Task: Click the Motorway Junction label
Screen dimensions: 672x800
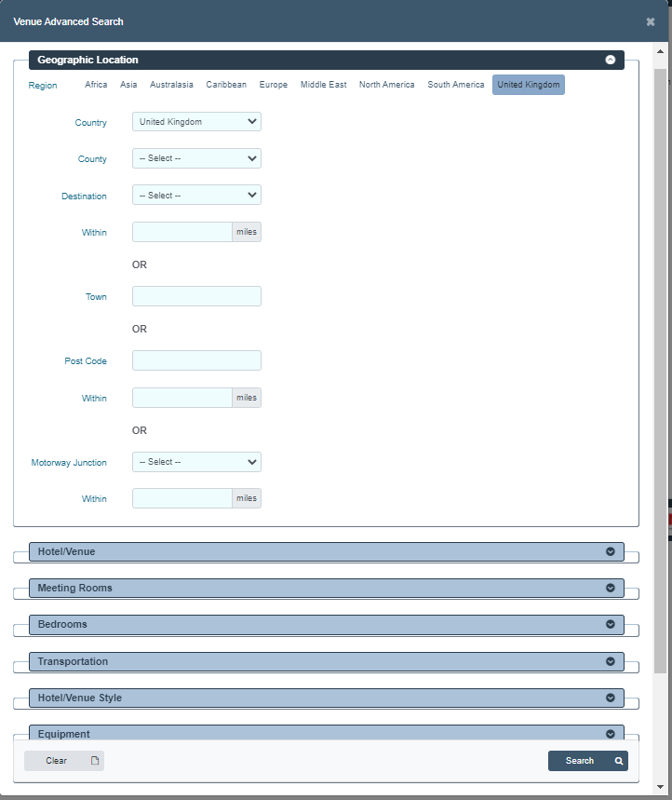Action: click(69, 463)
